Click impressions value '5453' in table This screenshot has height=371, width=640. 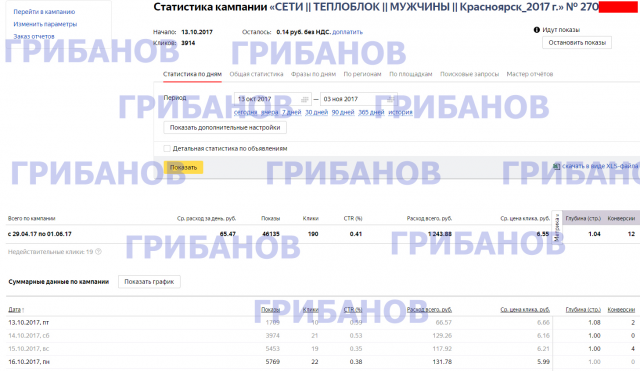[x=273, y=349]
